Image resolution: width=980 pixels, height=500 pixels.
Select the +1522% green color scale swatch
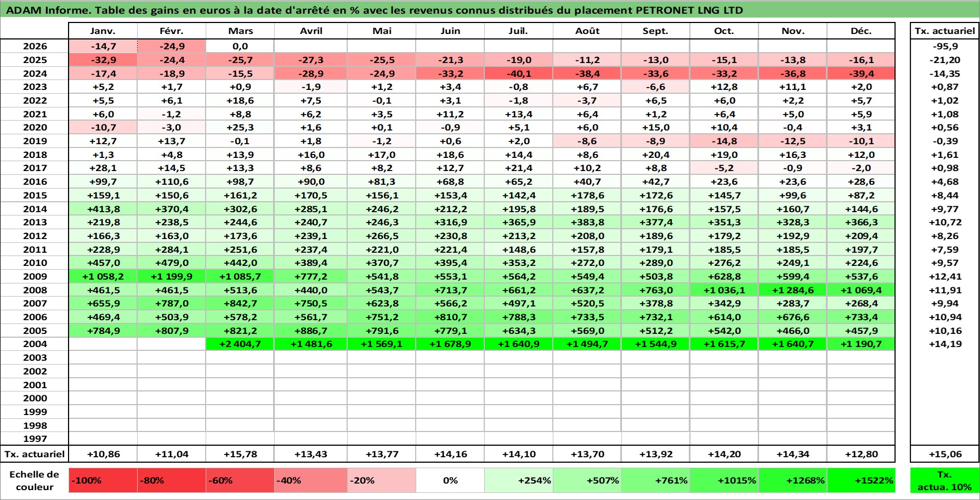(x=861, y=480)
